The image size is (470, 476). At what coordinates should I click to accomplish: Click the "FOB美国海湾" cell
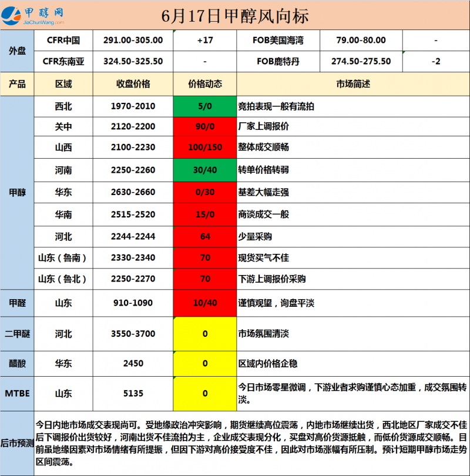pyautogui.click(x=278, y=41)
